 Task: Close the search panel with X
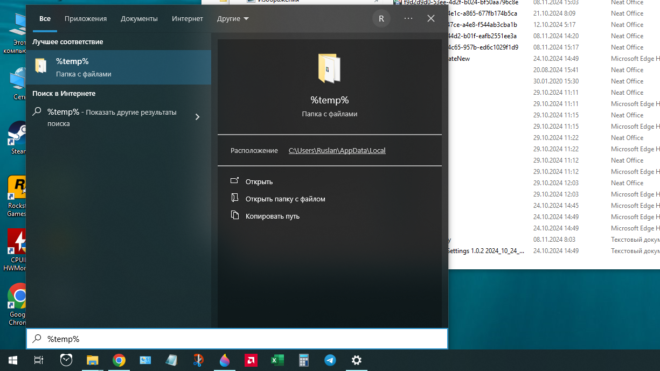click(431, 19)
